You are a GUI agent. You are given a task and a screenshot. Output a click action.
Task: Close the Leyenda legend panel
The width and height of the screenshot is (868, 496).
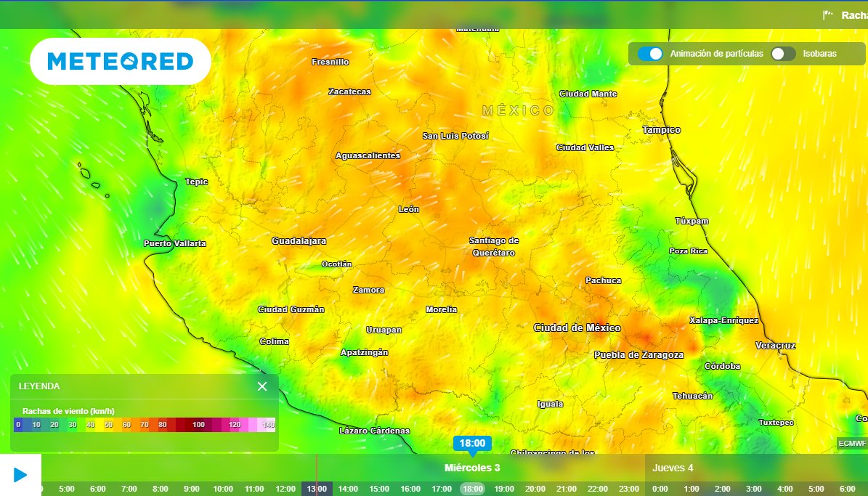(x=262, y=386)
